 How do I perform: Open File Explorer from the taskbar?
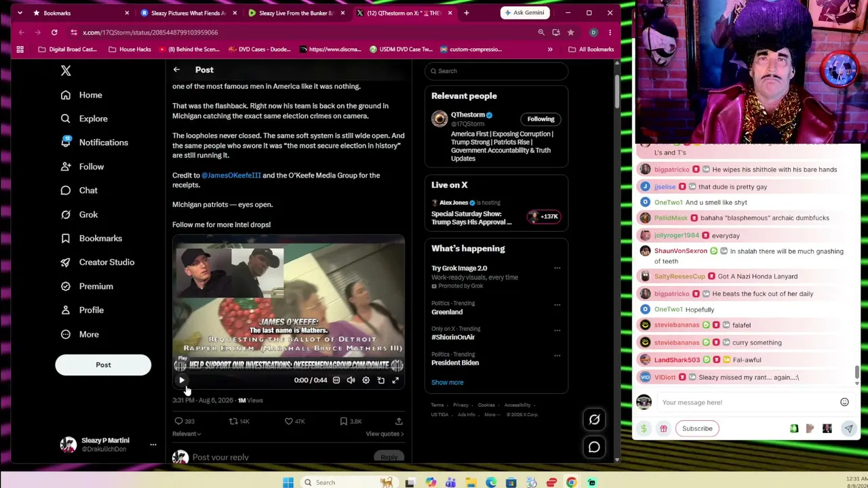tap(471, 483)
